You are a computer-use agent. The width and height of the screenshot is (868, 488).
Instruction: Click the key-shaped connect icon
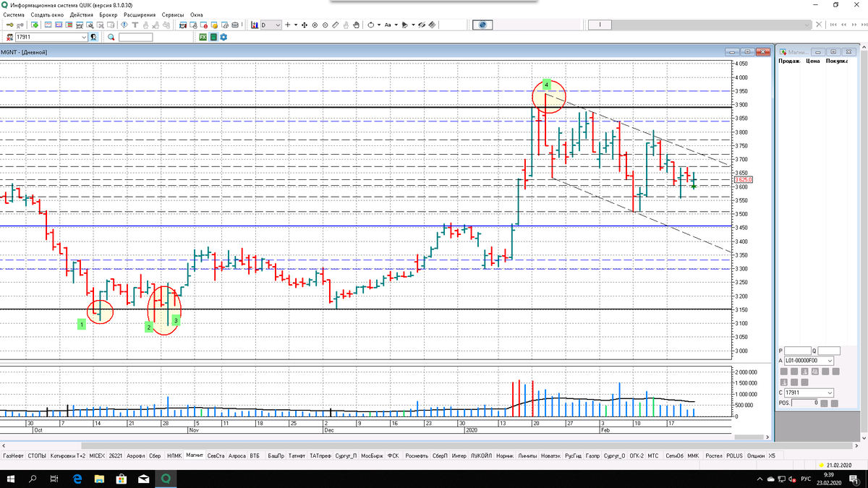[x=9, y=25]
